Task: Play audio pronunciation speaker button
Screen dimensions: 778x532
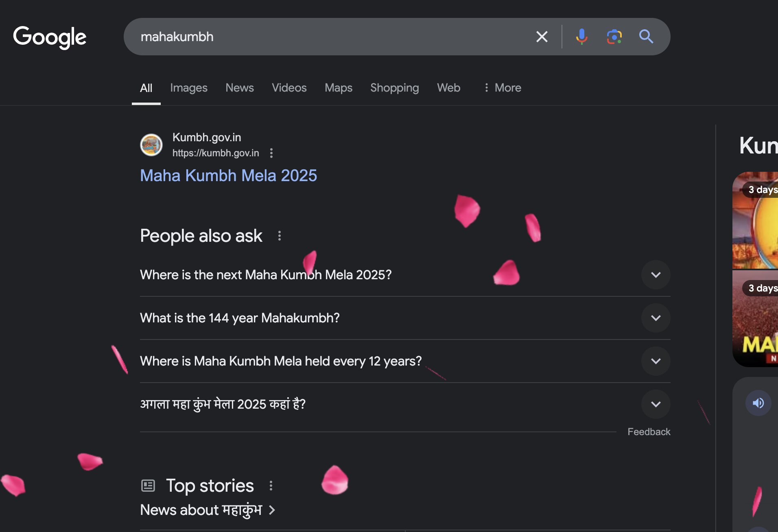Action: (x=758, y=403)
